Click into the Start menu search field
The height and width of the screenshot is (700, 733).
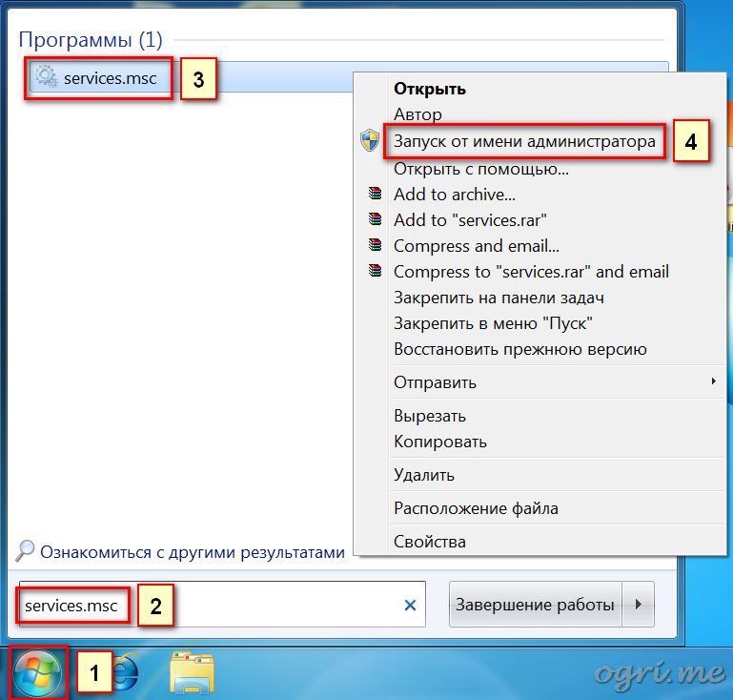[222, 604]
